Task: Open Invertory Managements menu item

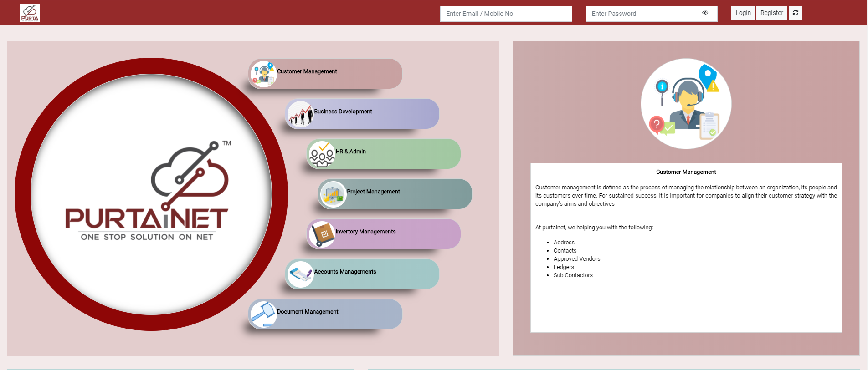Action: 384,234
